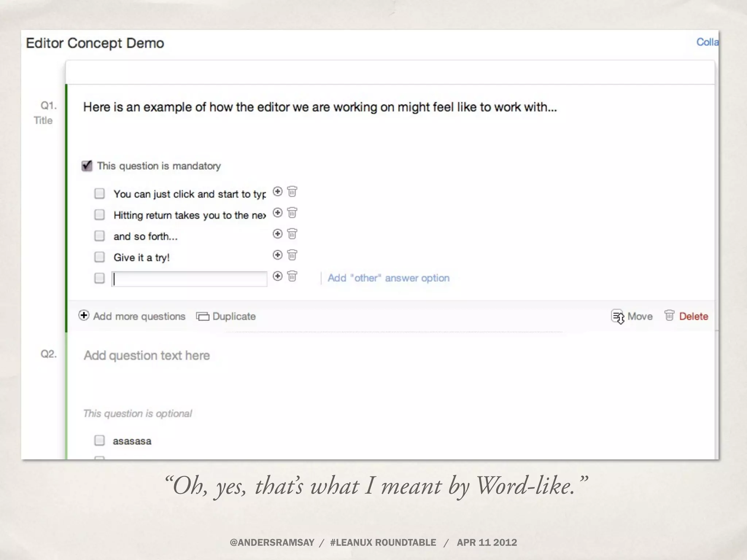This screenshot has height=560, width=747.
Task: Click the empty answer option text field
Action: click(x=189, y=279)
